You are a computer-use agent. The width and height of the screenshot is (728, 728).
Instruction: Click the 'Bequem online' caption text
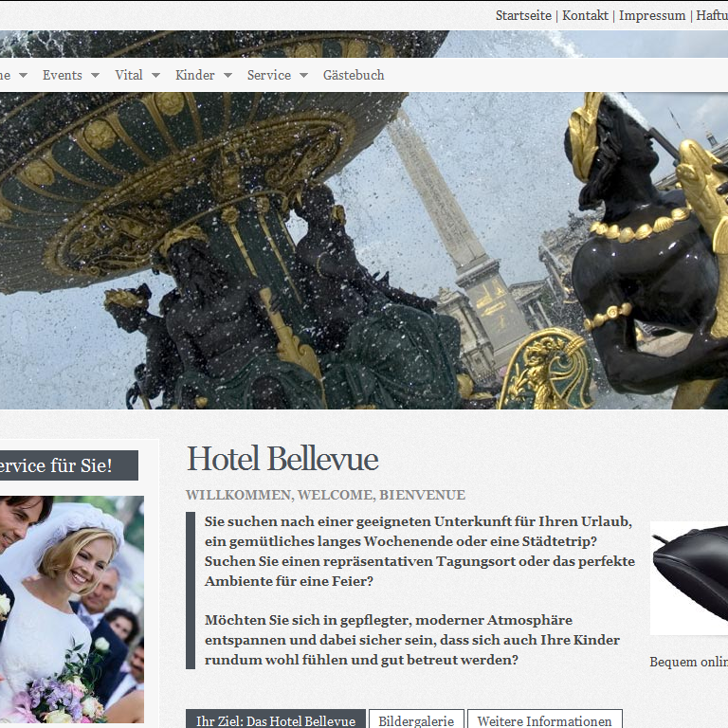(688, 662)
